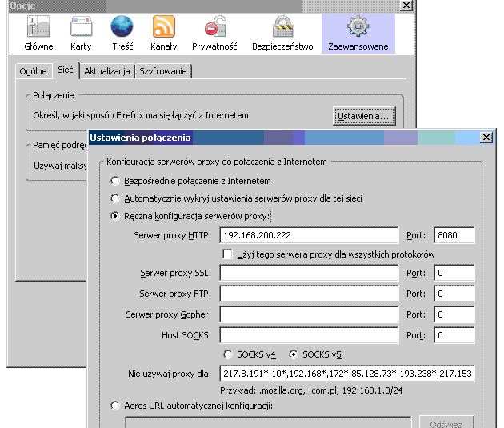This screenshot has width=504, height=428.
Task: Switch to the Ogólne tab
Action: pos(34,71)
